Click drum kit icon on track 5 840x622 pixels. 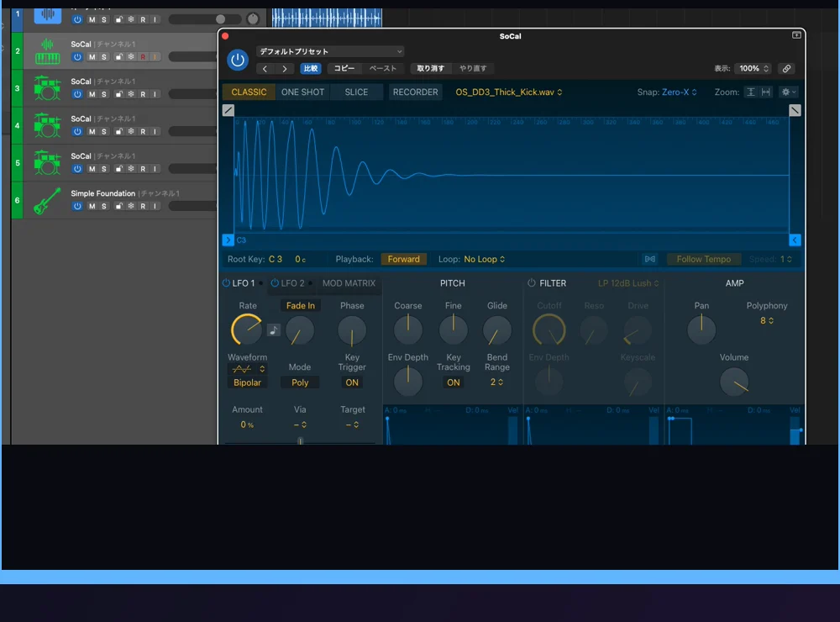click(47, 163)
